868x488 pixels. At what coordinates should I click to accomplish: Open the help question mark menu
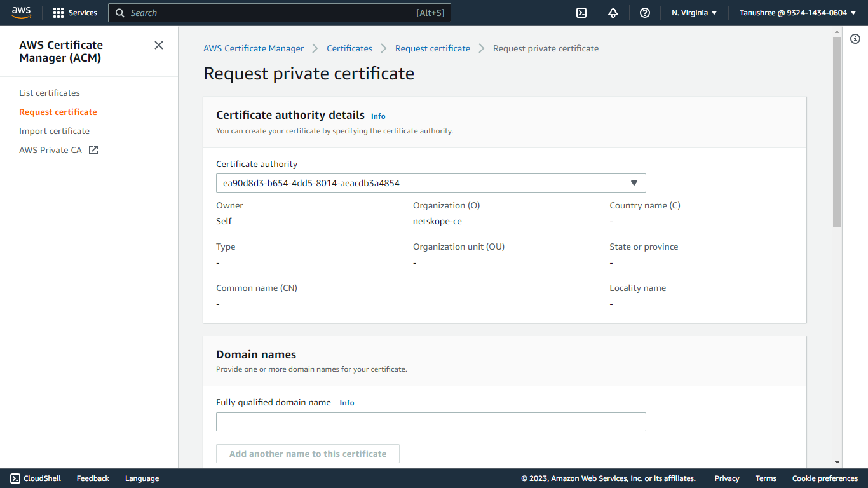point(645,13)
